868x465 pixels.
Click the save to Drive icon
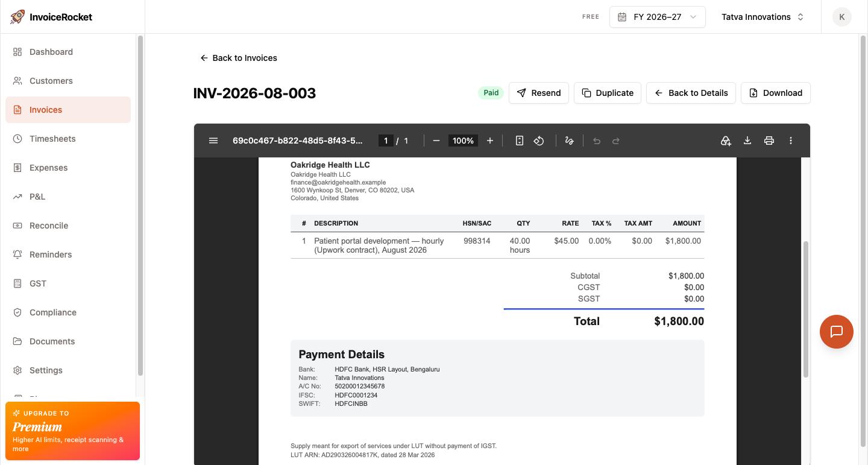point(726,141)
